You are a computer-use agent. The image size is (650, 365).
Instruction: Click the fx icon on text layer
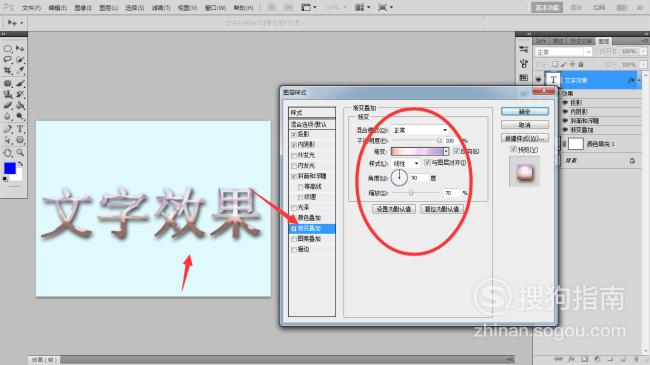[x=631, y=80]
